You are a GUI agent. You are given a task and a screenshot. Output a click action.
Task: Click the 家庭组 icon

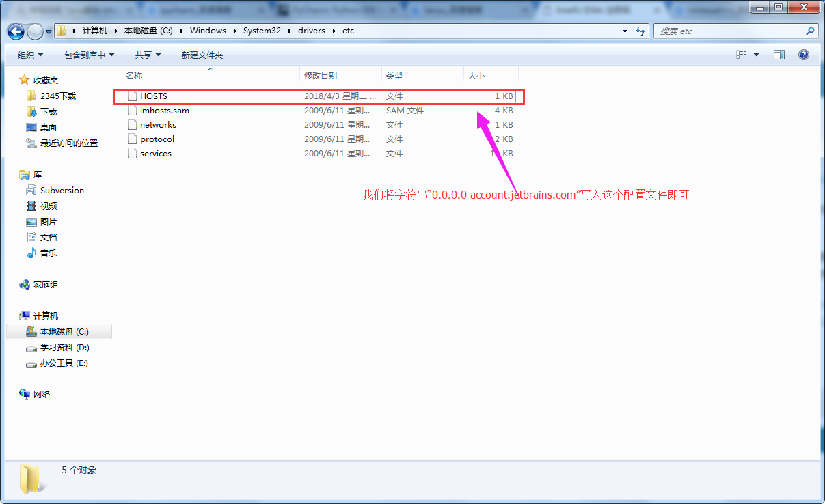click(25, 284)
